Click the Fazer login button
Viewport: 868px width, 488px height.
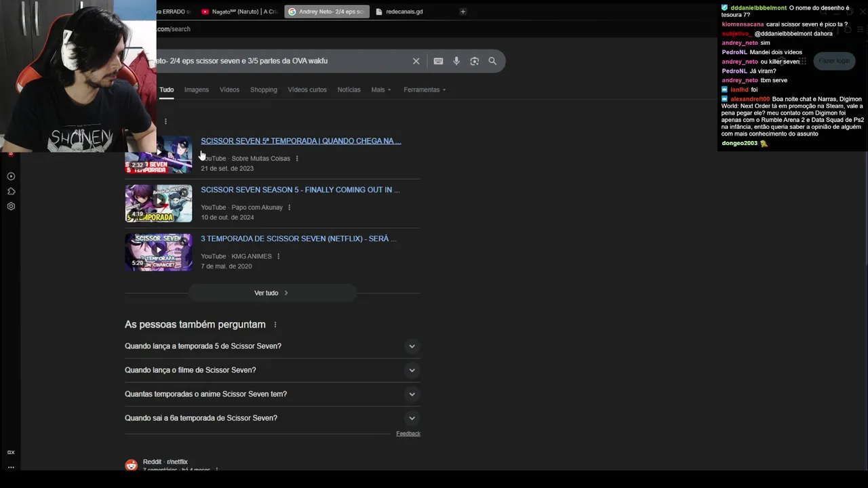pyautogui.click(x=833, y=61)
